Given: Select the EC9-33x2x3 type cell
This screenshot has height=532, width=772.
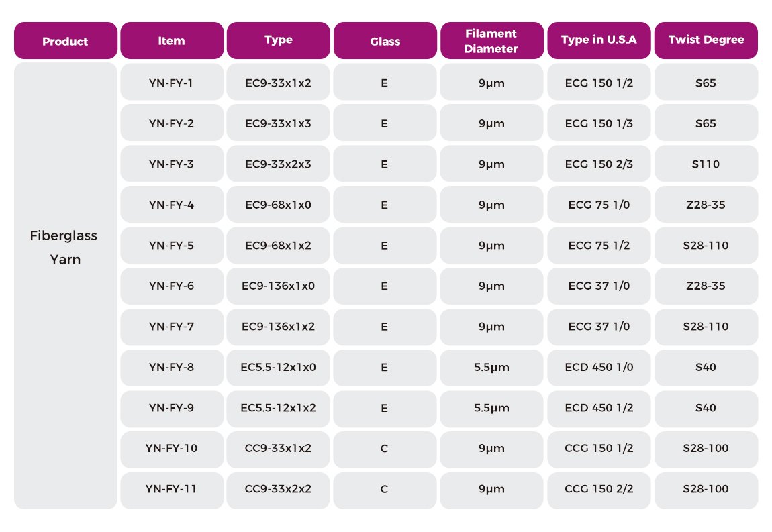Looking at the screenshot, I should point(279,164).
